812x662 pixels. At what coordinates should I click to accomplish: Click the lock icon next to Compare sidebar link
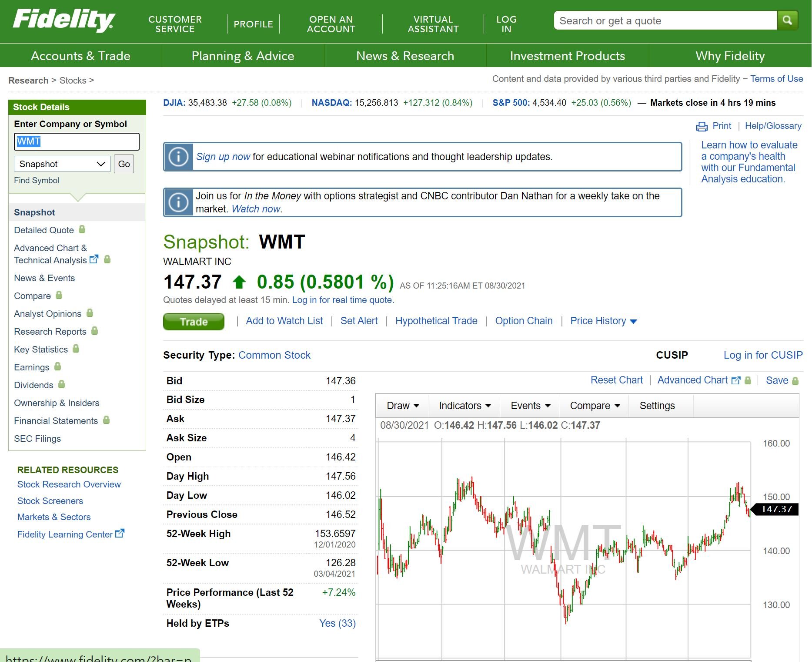pyautogui.click(x=59, y=295)
